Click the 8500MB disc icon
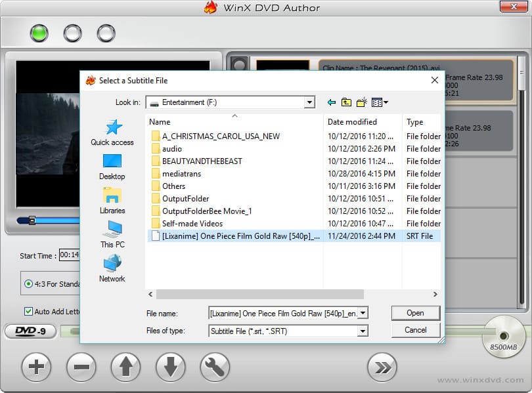532x393 pixels. (x=504, y=336)
